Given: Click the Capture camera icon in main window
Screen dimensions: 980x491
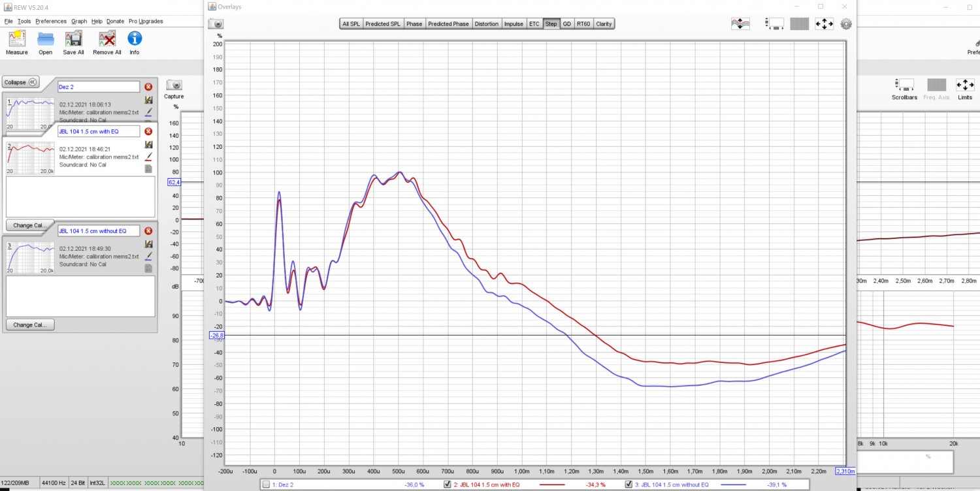Looking at the screenshot, I should [x=174, y=86].
